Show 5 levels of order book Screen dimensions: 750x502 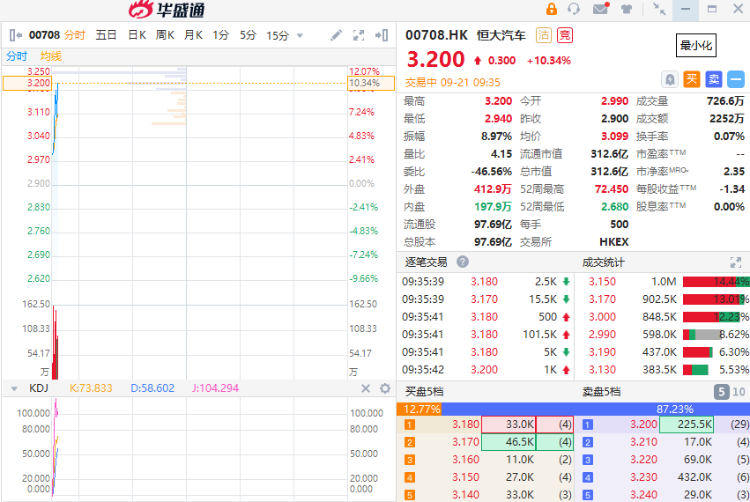pyautogui.click(x=721, y=392)
